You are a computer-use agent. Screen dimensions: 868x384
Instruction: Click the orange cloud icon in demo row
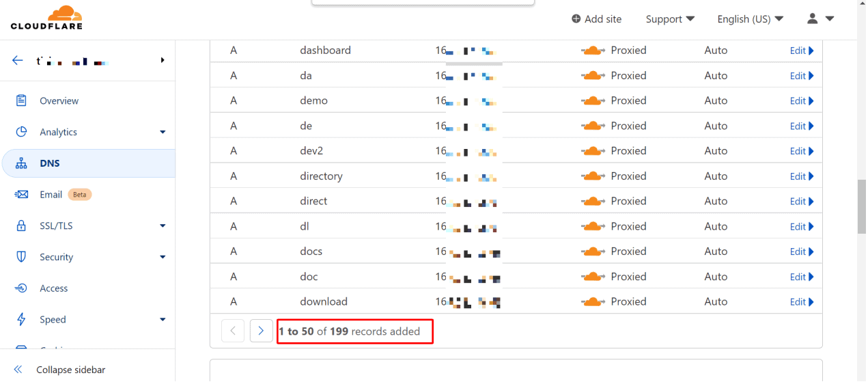pos(593,101)
